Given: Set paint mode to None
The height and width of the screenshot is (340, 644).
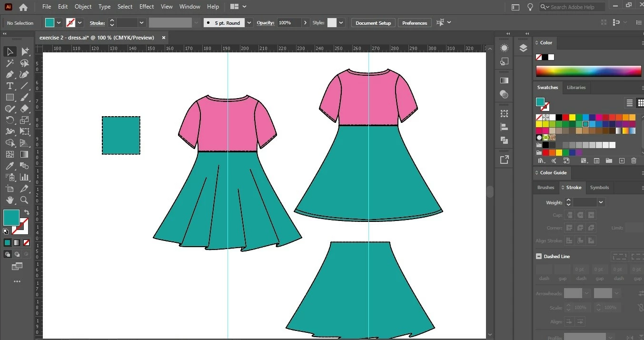Looking at the screenshot, I should (x=27, y=242).
